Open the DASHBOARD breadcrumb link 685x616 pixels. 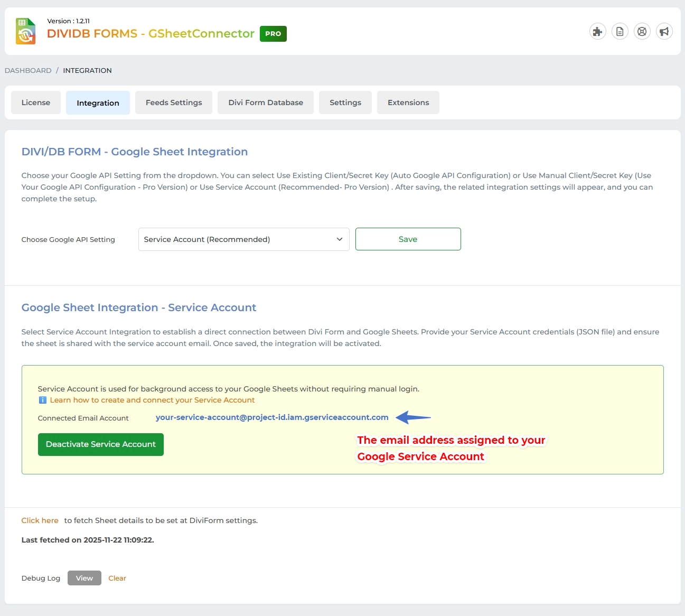[28, 70]
